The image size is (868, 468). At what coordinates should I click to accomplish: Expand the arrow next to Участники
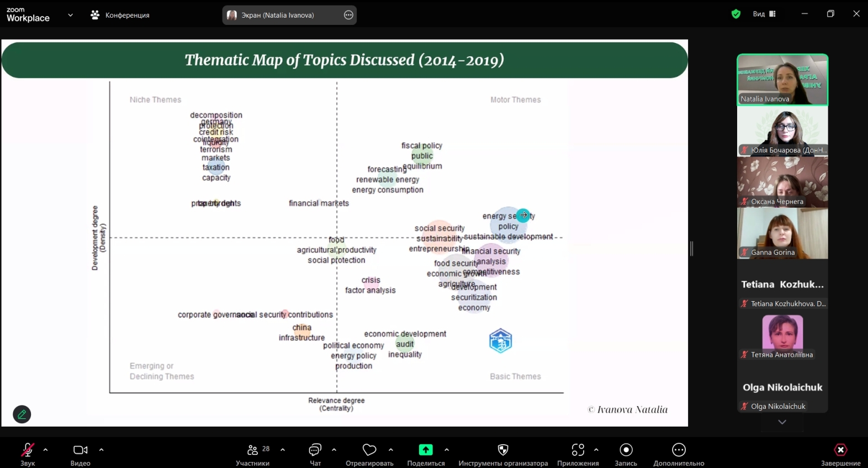tap(283, 450)
